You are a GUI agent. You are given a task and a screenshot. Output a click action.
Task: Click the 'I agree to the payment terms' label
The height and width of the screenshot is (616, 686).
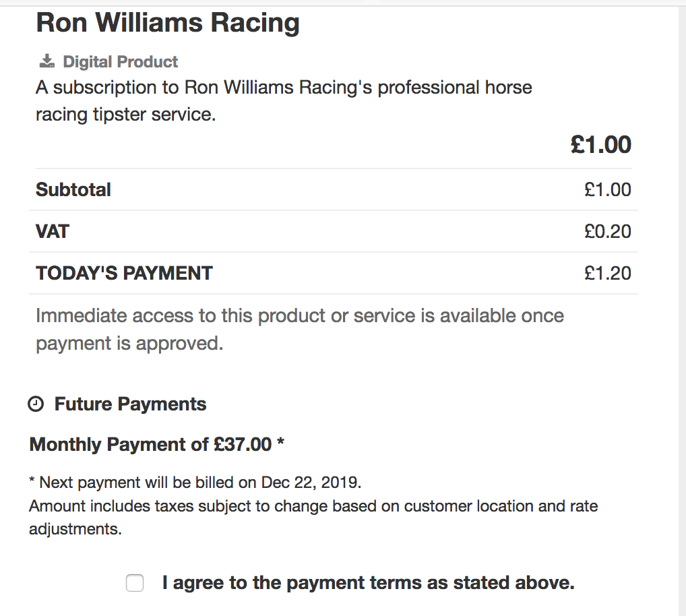click(x=368, y=583)
